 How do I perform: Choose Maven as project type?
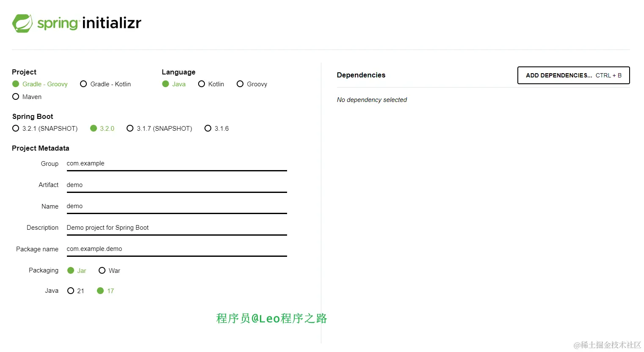point(27,97)
